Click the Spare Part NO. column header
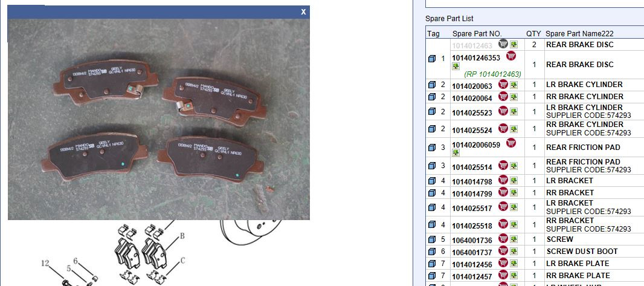 point(477,34)
